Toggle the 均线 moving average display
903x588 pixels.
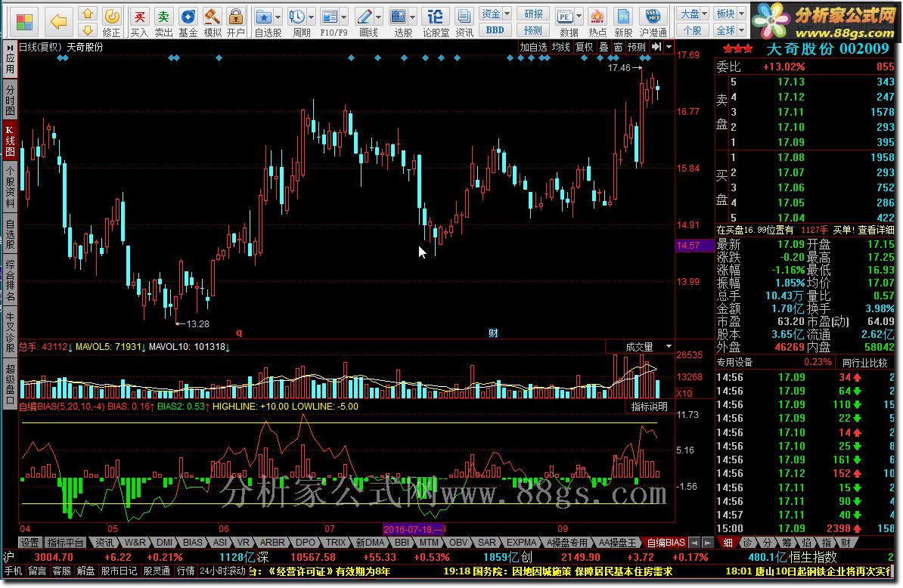coord(560,47)
